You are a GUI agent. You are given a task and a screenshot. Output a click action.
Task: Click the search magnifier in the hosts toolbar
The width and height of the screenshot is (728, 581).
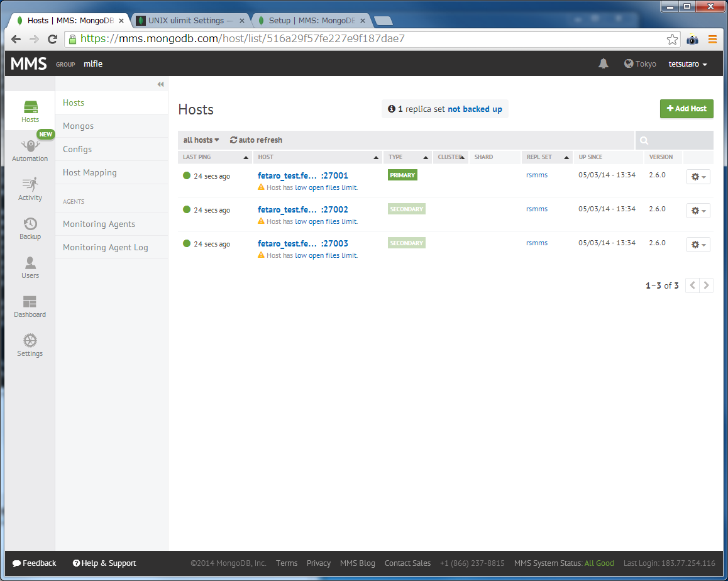point(644,140)
